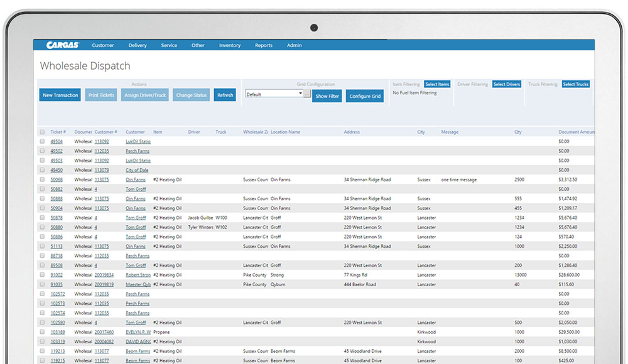Open the Delivery menu
The height and width of the screenshot is (364, 628).
point(138,45)
